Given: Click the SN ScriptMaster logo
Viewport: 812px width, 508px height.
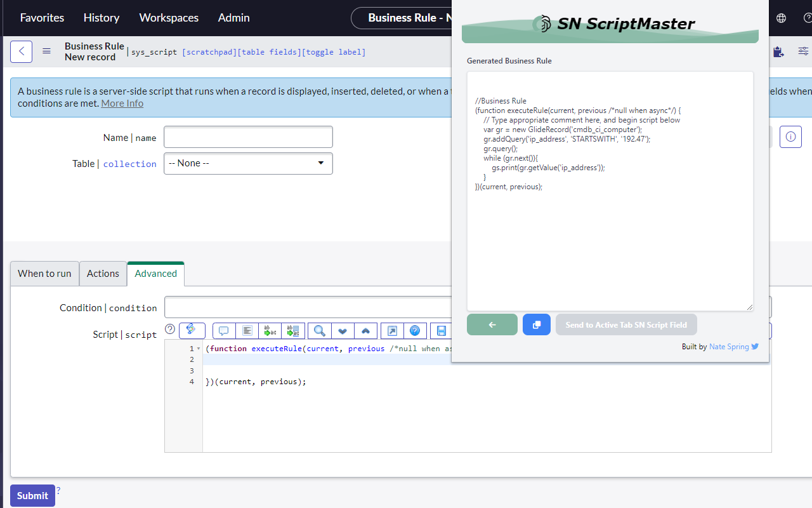Looking at the screenshot, I should 613,24.
